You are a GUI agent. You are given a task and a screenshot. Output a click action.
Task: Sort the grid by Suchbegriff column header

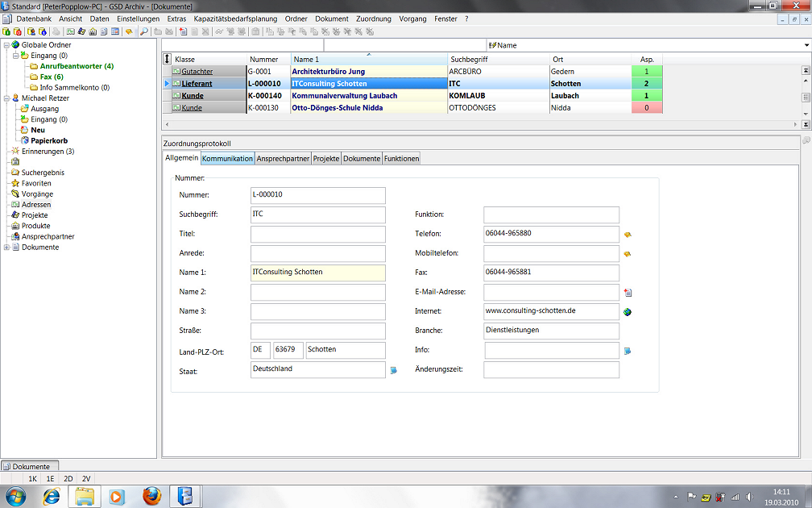498,59
